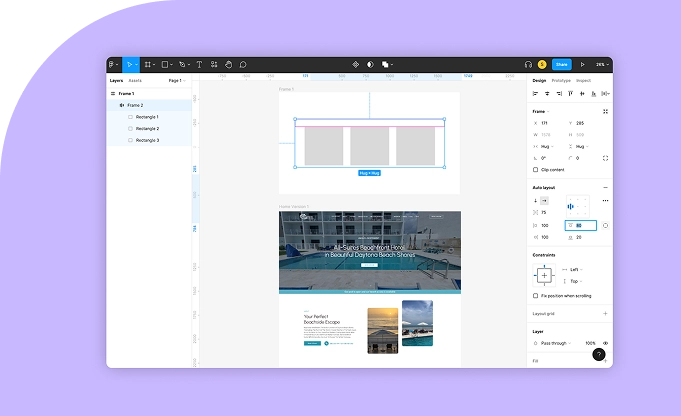Click the Share button
The width and height of the screenshot is (681, 416).
coord(561,64)
